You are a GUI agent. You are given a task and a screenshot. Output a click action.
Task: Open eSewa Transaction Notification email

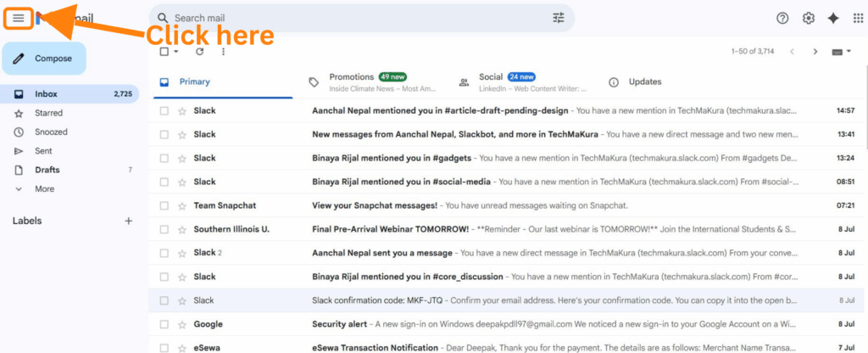(506, 347)
